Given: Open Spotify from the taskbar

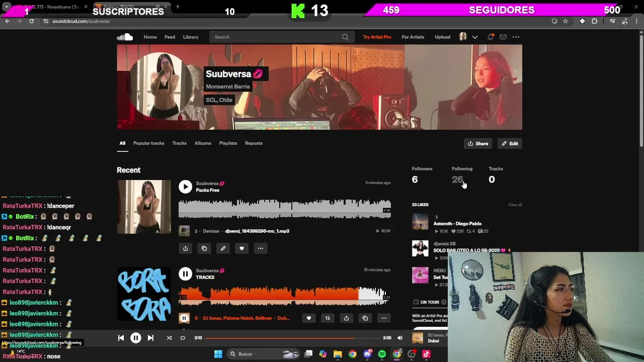Looking at the screenshot, I should click(382, 354).
